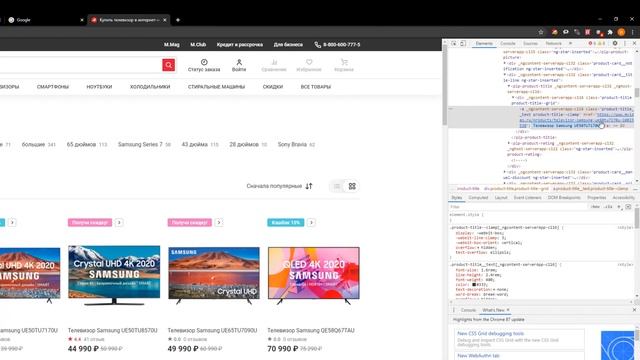This screenshot has width=640, height=360.
Task: Collapse the plp-product-title node
Action: [509, 86]
